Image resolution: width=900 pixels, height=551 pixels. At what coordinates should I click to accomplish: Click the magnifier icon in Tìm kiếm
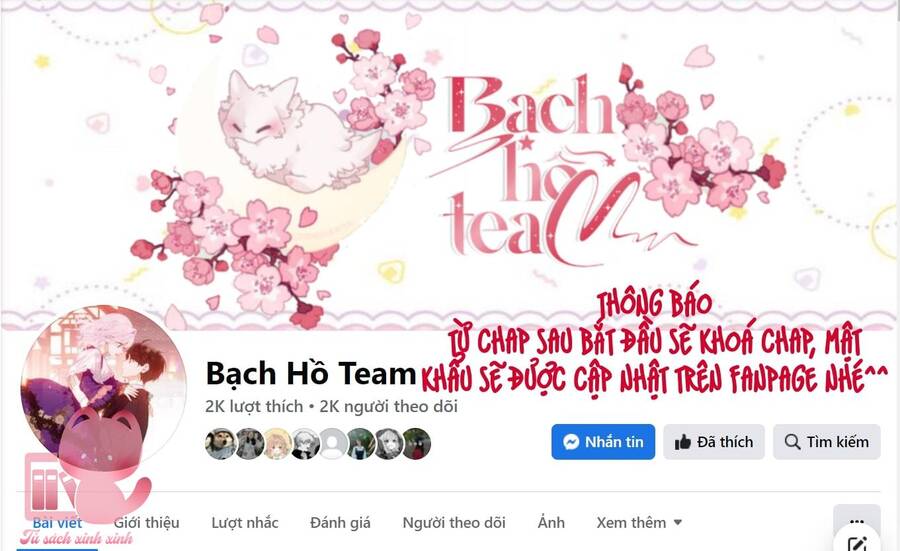coord(792,442)
